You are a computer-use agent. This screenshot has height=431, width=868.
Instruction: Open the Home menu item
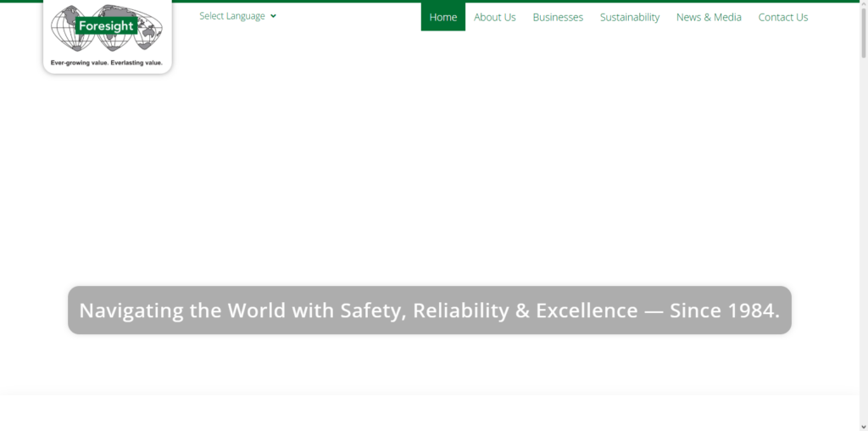442,17
